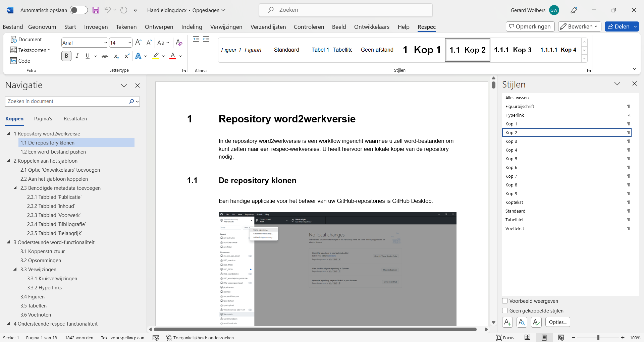Navigate to 3.4 Figuren heading
Image resolution: width=644 pixels, height=342 pixels.
pos(33,296)
